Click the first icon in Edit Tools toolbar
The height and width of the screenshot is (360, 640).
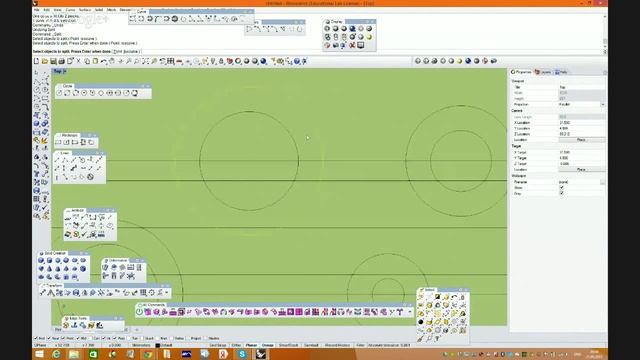(66, 325)
